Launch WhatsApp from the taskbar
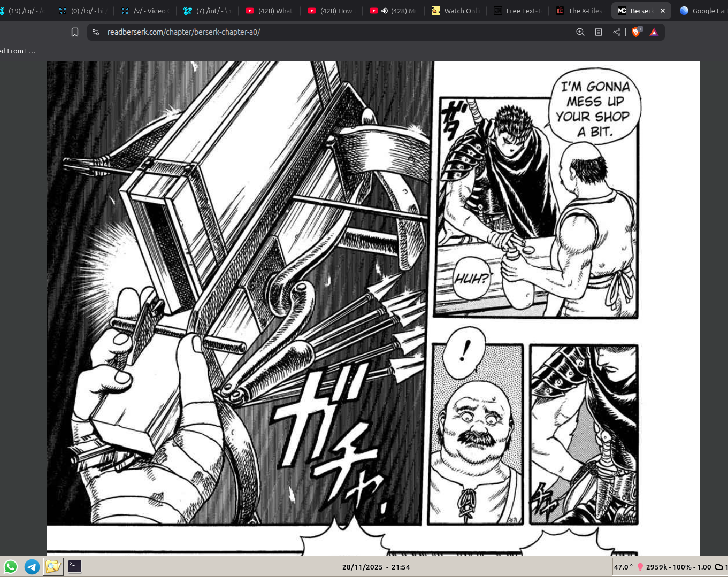The image size is (728, 577). pos(10,567)
